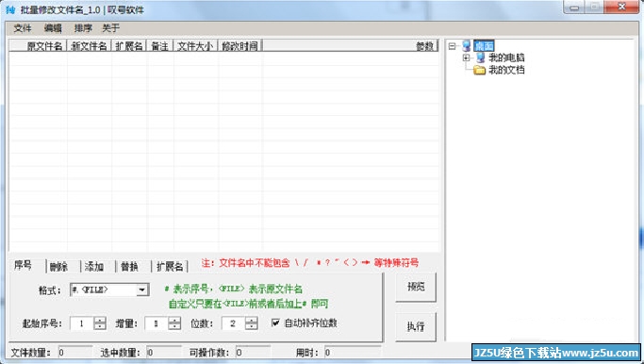Expand the 我的电脑 tree node
This screenshot has width=644, height=364.
pyautogui.click(x=466, y=58)
